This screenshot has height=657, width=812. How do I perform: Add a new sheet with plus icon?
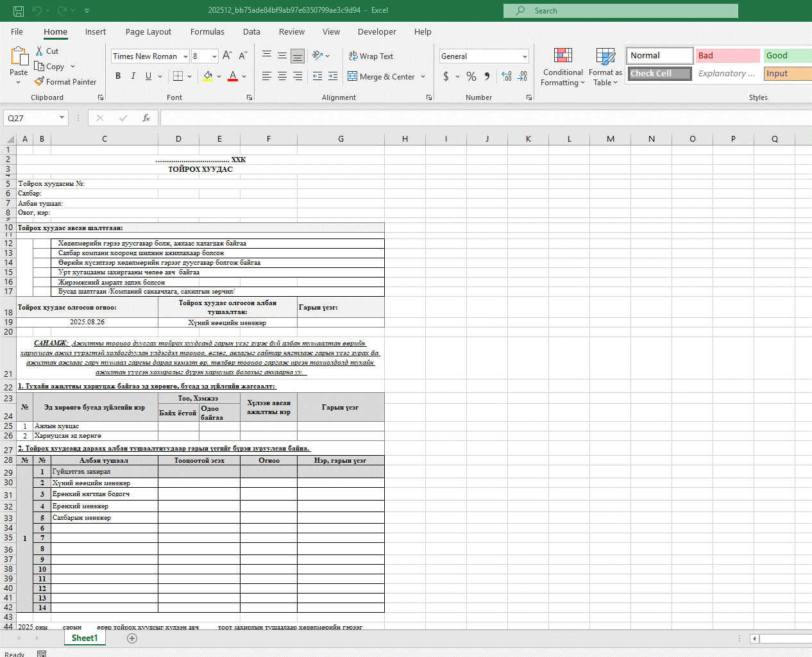[132, 638]
